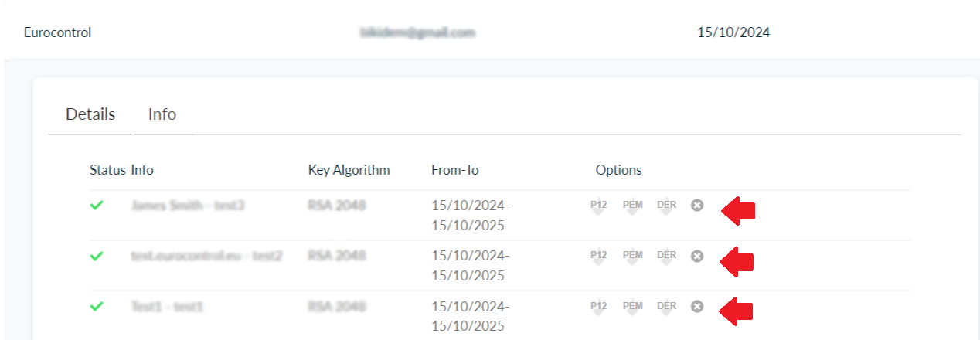Switch to the Details tab
980x340 pixels.
pyautogui.click(x=90, y=114)
